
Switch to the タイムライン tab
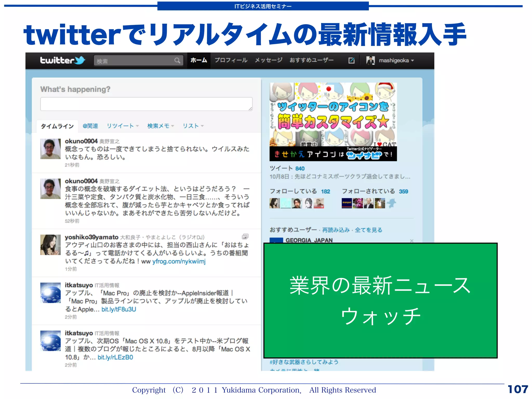coord(57,126)
